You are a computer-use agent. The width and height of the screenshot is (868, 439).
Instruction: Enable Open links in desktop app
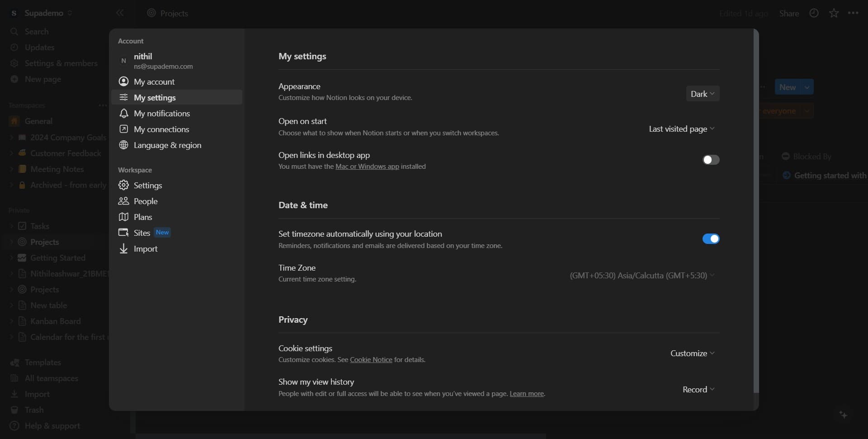point(711,160)
